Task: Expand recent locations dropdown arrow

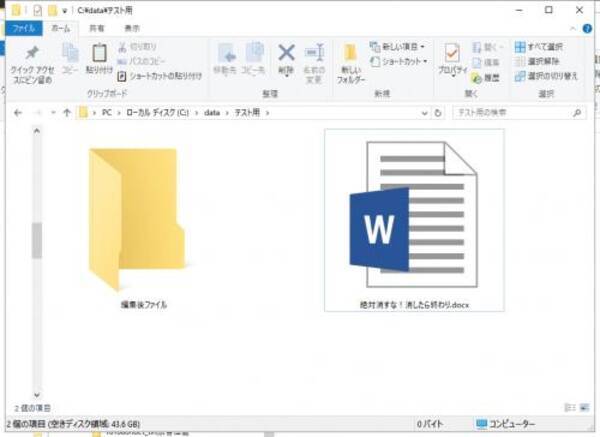Action: pyautogui.click(x=53, y=113)
